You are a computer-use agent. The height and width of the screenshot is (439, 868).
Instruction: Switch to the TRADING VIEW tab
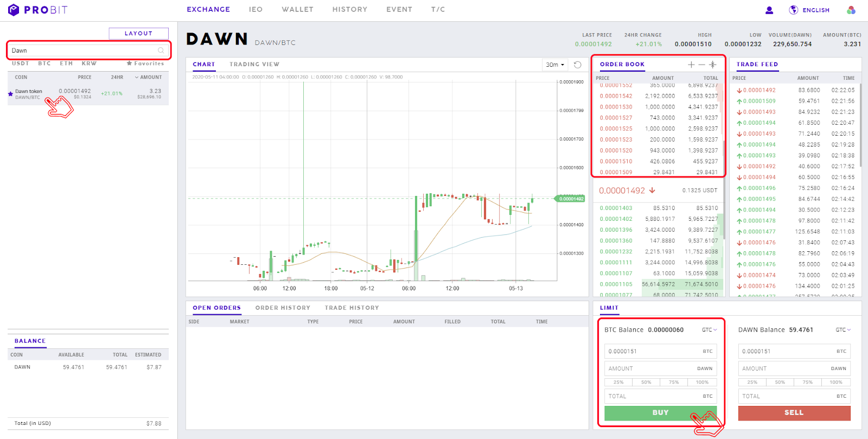click(x=254, y=64)
